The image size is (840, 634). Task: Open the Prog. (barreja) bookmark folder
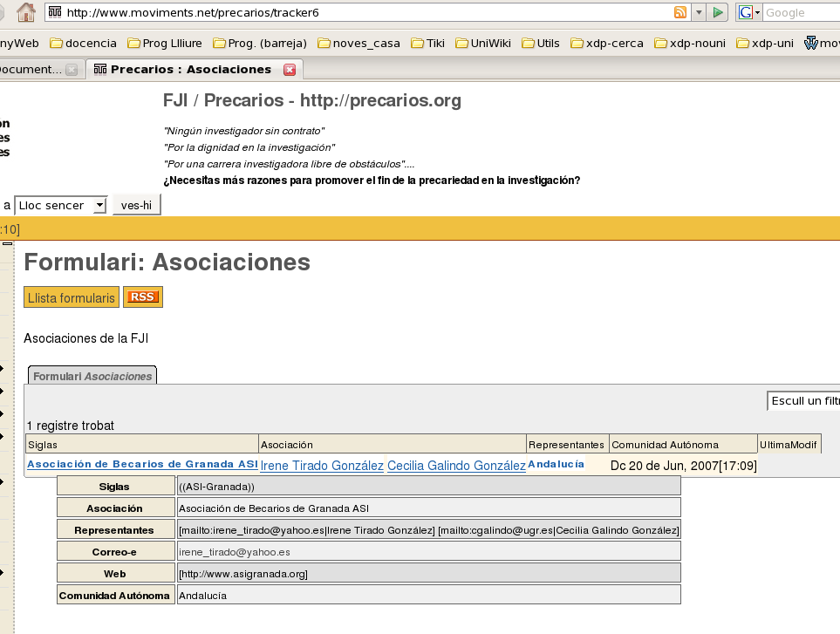(260, 44)
